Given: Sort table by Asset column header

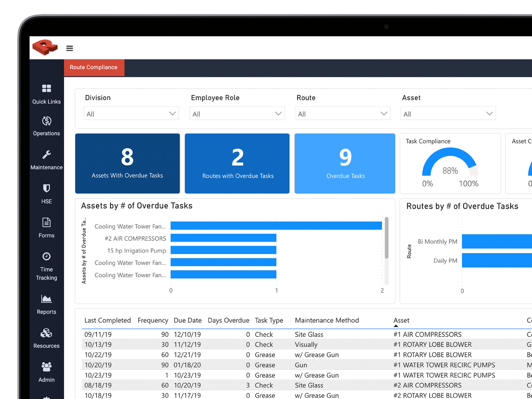Looking at the screenshot, I should click(401, 320).
